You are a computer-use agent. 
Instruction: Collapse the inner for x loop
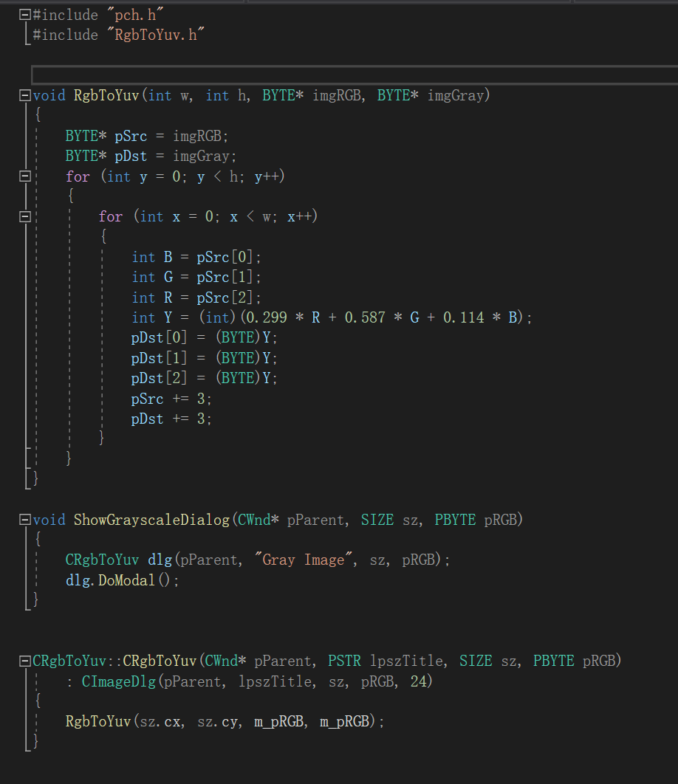coord(24,216)
